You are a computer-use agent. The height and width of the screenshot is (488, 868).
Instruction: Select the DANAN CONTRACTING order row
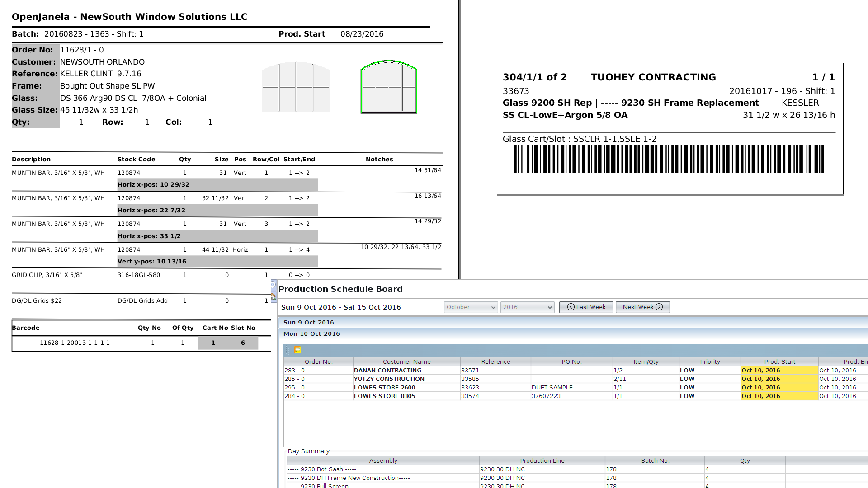click(387, 370)
